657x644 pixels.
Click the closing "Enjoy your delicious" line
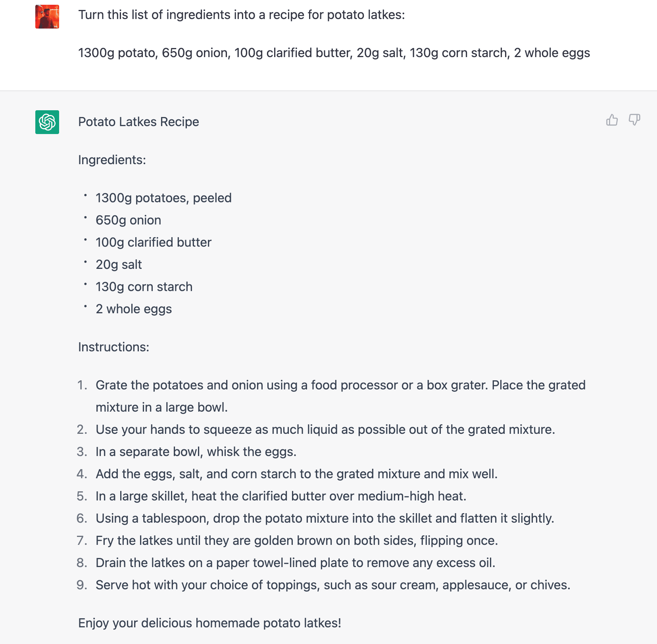point(209,623)
